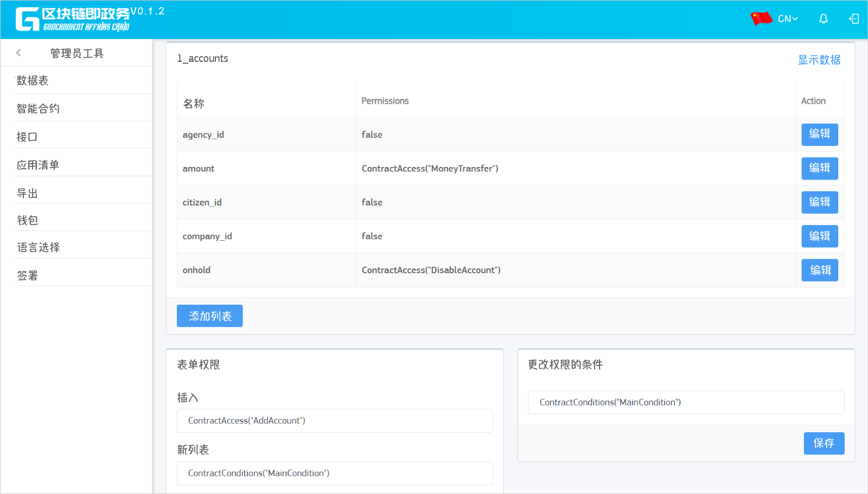The width and height of the screenshot is (868, 494).
Task: Focus the 插入 permission input field
Action: tap(335, 421)
